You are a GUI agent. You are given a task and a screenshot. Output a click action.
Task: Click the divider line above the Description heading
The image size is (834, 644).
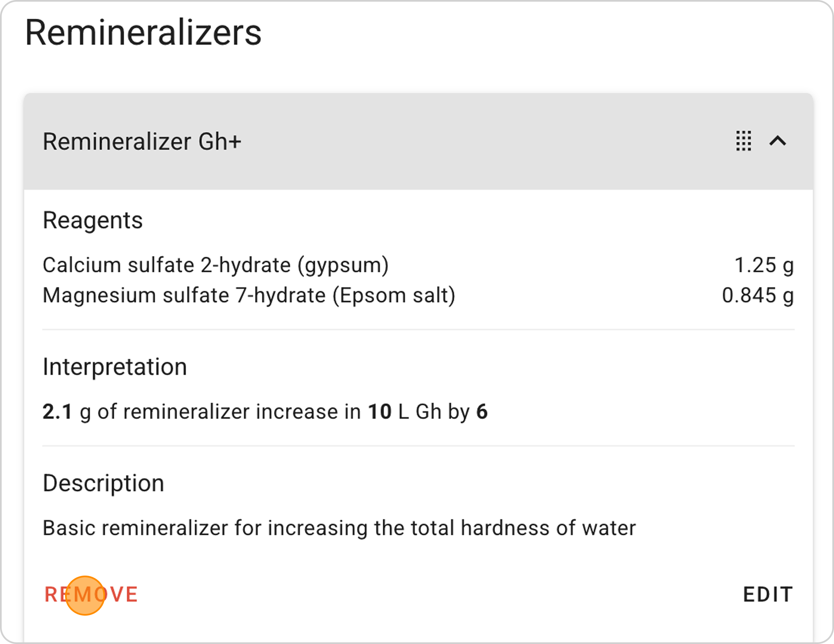[x=418, y=446]
